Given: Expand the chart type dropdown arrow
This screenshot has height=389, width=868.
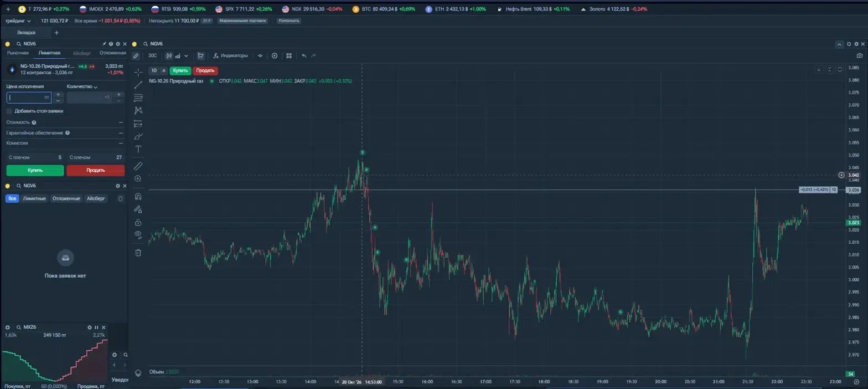Looking at the screenshot, I should click(186, 55).
